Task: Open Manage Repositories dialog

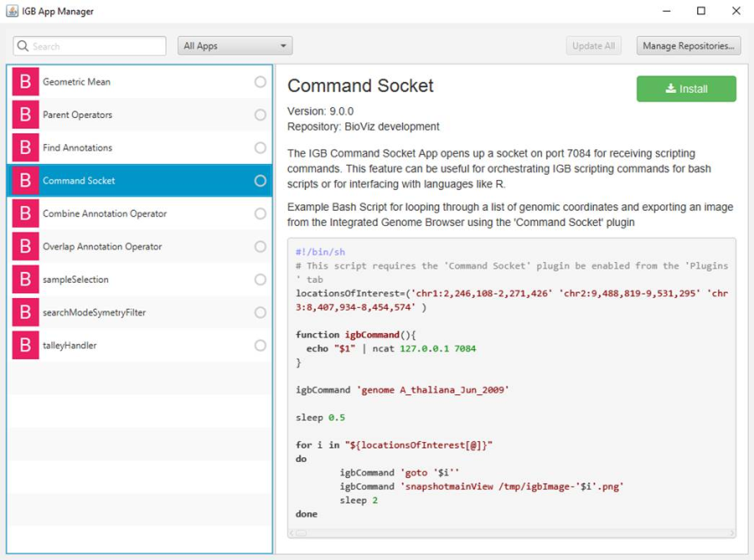Action: click(x=689, y=46)
